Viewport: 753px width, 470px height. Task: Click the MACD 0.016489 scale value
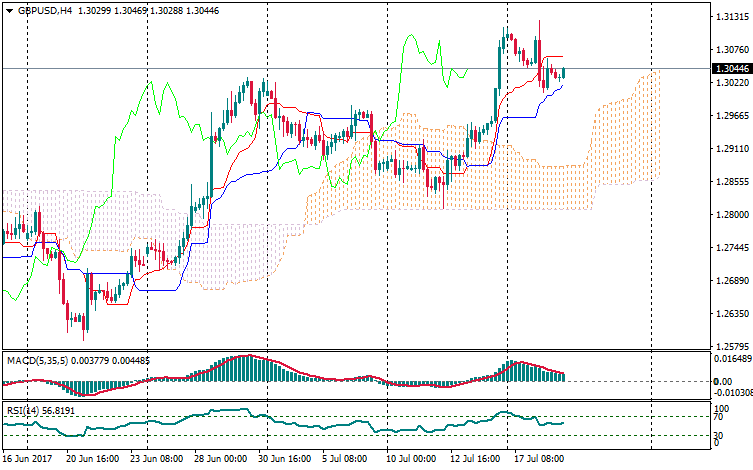[x=730, y=358]
